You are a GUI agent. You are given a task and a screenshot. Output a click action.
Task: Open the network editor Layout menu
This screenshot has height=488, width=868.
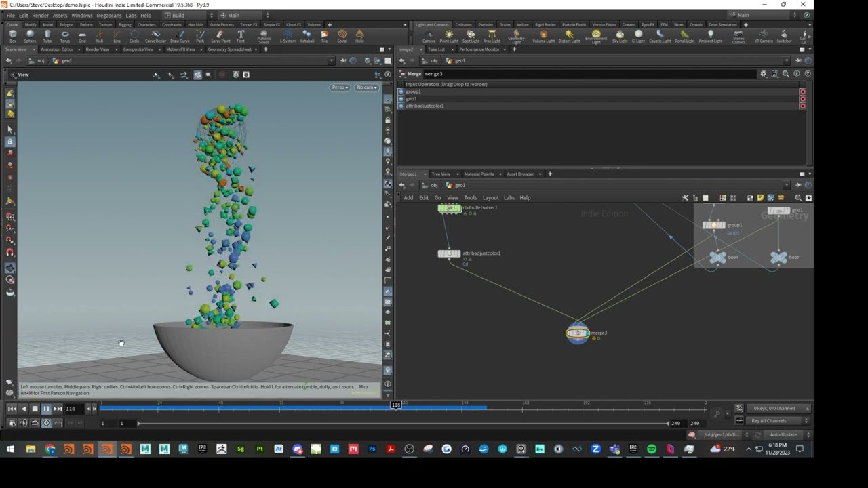click(x=490, y=198)
